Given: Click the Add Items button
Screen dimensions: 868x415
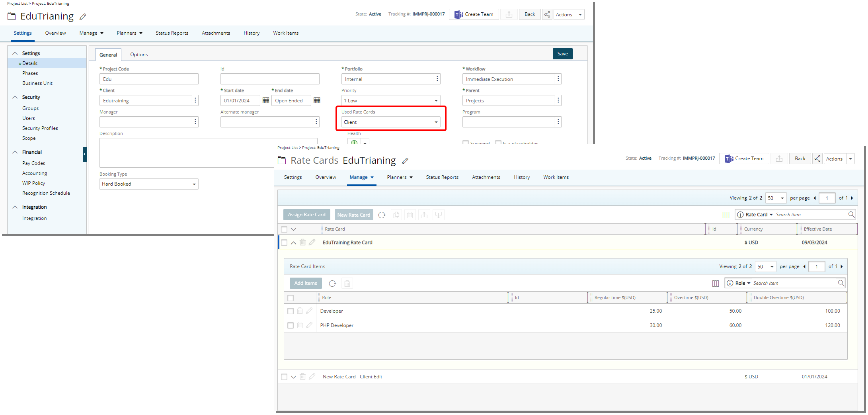Looking at the screenshot, I should 306,283.
